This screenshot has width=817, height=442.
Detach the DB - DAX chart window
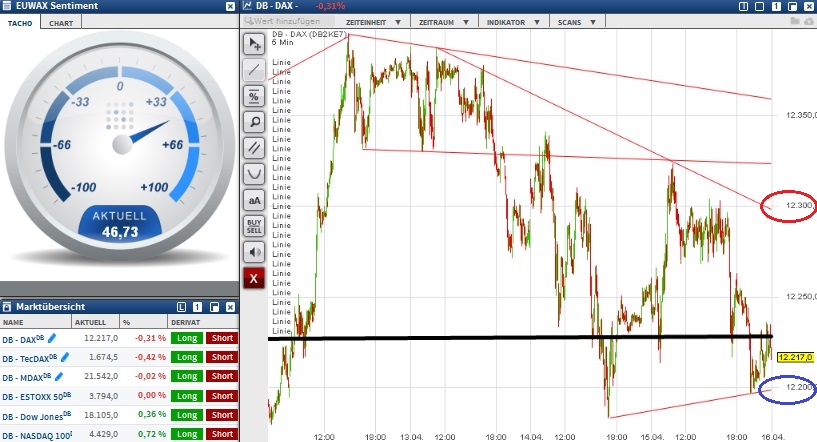click(793, 6)
